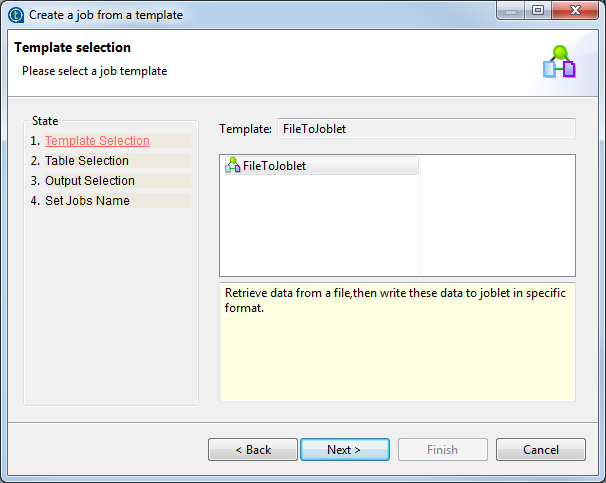
Task: Select the Set Jobs Name step
Action: coord(87,201)
